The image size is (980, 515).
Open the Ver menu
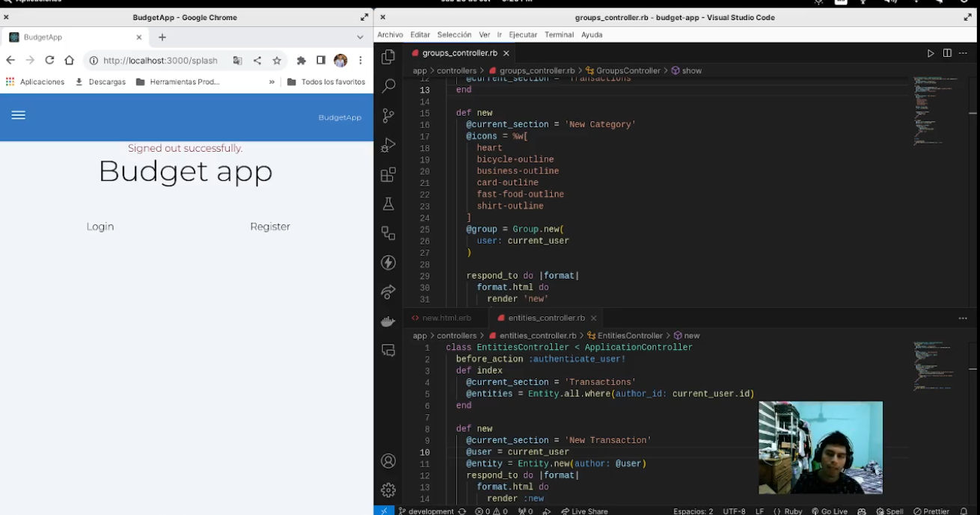[484, 34]
